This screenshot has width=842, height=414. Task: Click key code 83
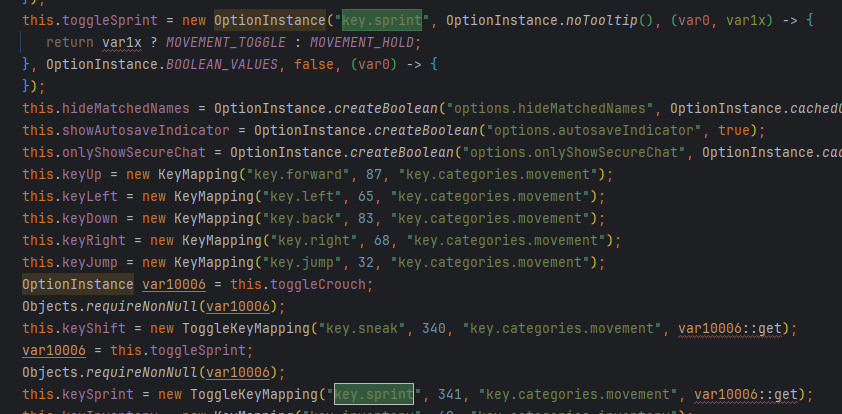[366, 219]
